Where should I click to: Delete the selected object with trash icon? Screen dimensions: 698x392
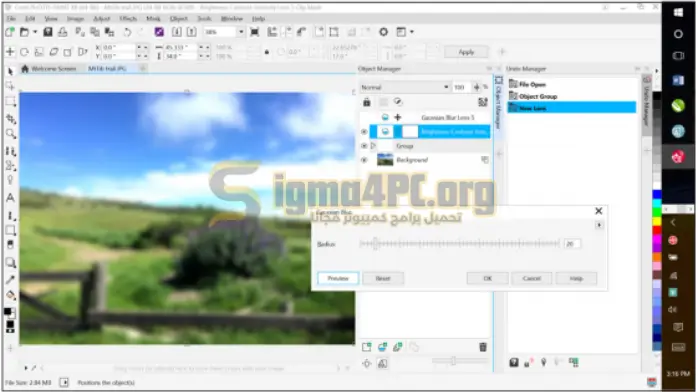[483, 347]
